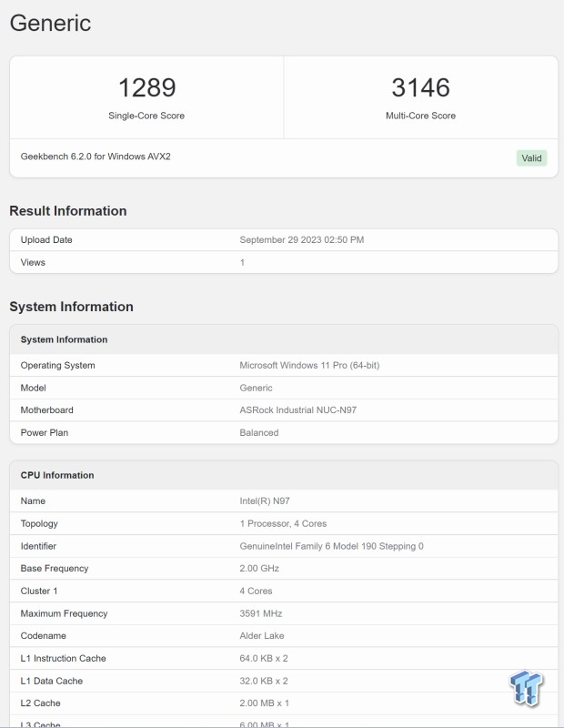The height and width of the screenshot is (728, 564).
Task: Click the 3591 MHz maximum frequency value
Action: pyautogui.click(x=262, y=613)
